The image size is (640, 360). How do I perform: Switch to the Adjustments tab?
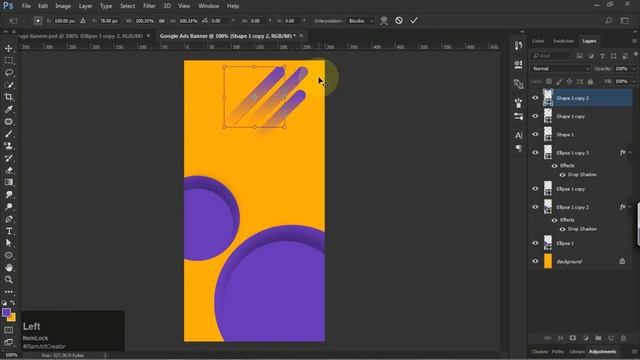tap(602, 351)
